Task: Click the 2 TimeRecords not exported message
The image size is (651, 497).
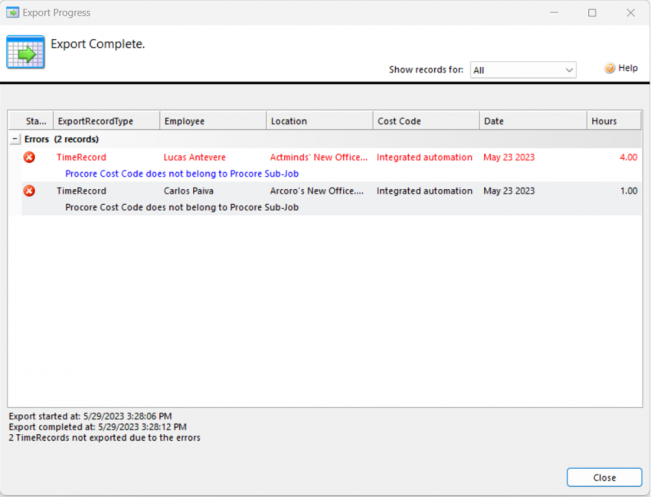Action: click(x=104, y=438)
